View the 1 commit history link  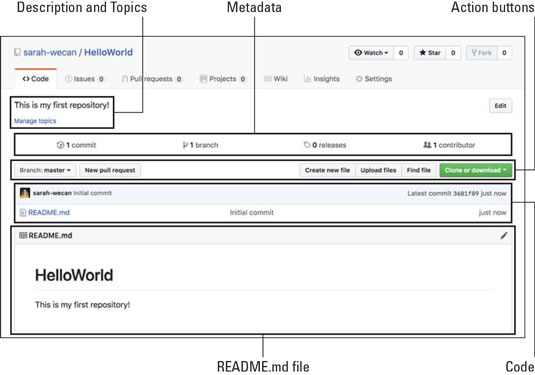click(x=76, y=145)
